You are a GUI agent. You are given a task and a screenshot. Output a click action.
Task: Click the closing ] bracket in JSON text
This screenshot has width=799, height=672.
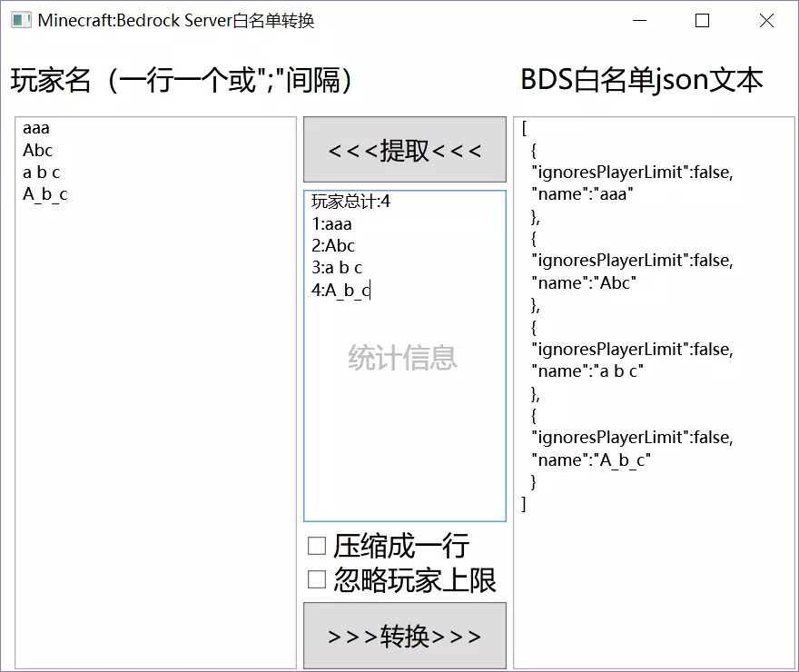coord(523,504)
